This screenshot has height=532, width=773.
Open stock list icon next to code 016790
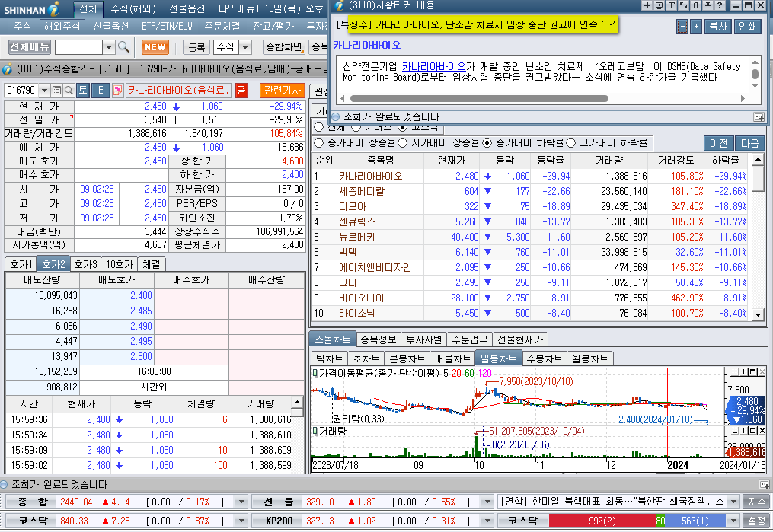tap(56, 90)
